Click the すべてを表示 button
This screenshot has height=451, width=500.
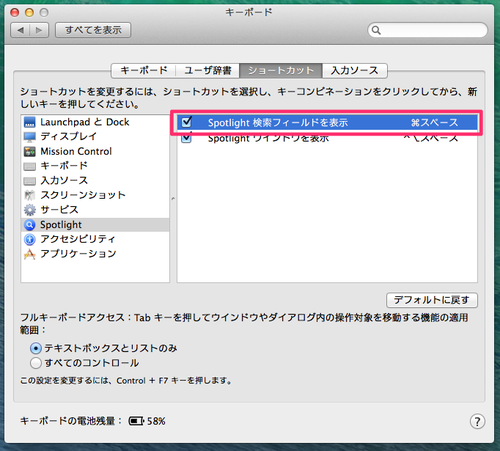(x=93, y=30)
